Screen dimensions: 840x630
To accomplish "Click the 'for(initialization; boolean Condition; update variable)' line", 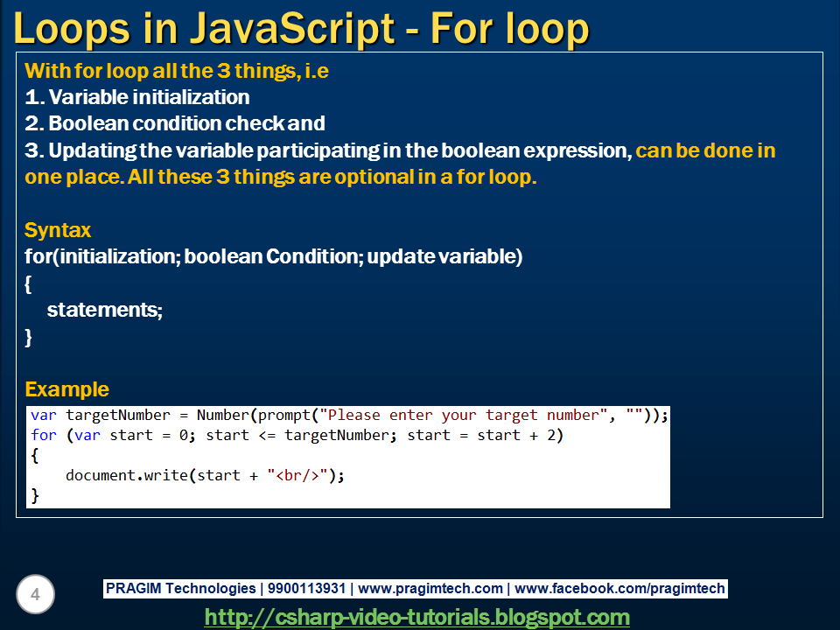I will pyautogui.click(x=274, y=256).
